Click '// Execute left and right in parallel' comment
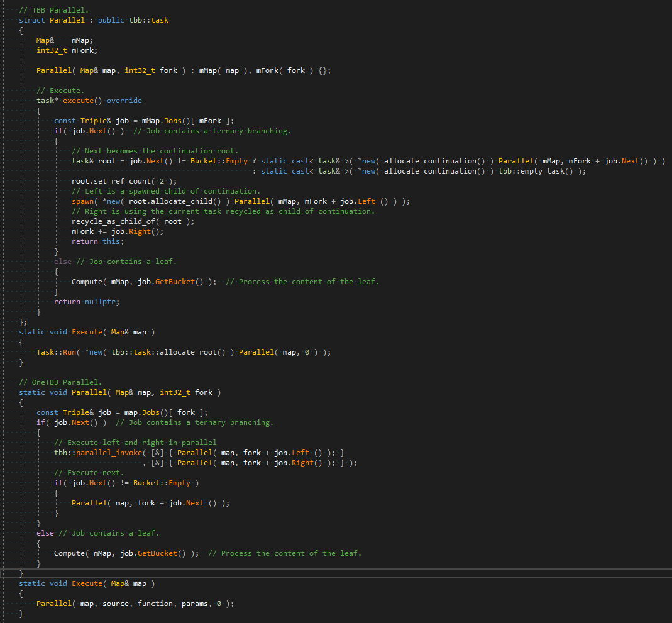Screen dimensions: 672x623 point(135,443)
